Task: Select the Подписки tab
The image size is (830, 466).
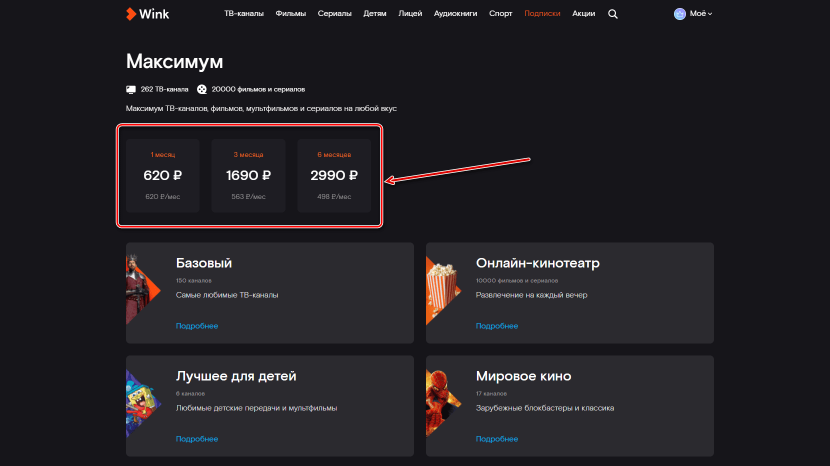Action: point(542,15)
